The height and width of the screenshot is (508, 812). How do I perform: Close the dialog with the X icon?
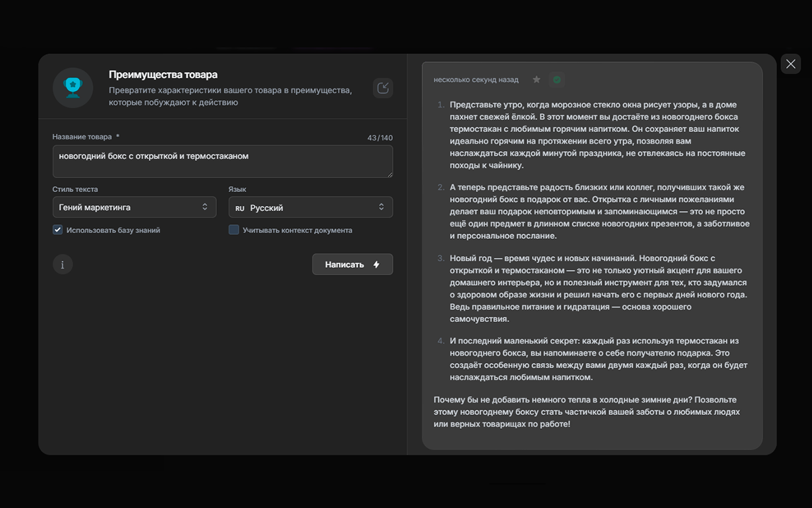[790, 64]
